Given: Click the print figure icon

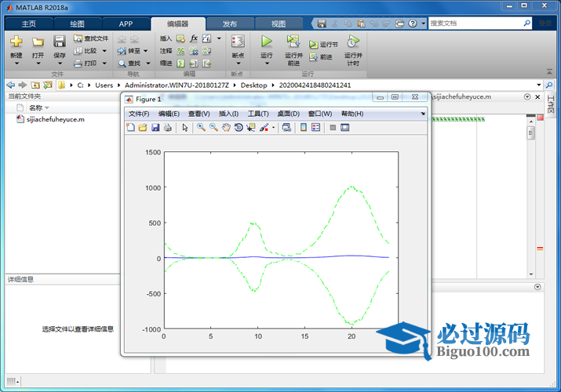Looking at the screenshot, I should coord(167,128).
